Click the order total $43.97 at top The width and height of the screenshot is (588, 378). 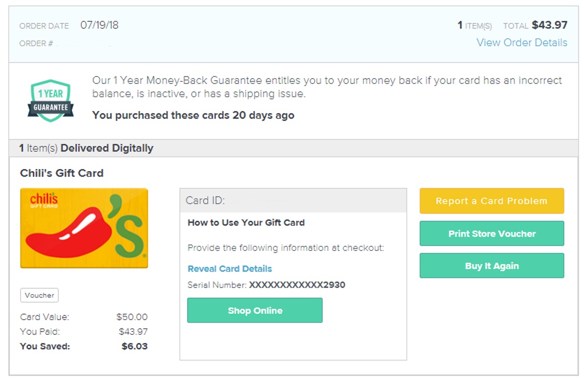[x=549, y=25]
